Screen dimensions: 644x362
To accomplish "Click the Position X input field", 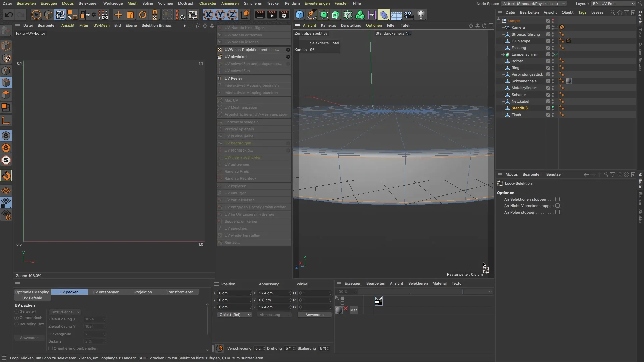I will [234, 293].
